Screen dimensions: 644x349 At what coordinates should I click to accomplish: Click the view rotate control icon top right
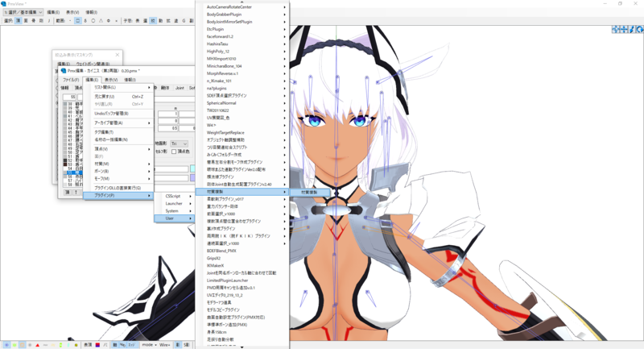639,29
